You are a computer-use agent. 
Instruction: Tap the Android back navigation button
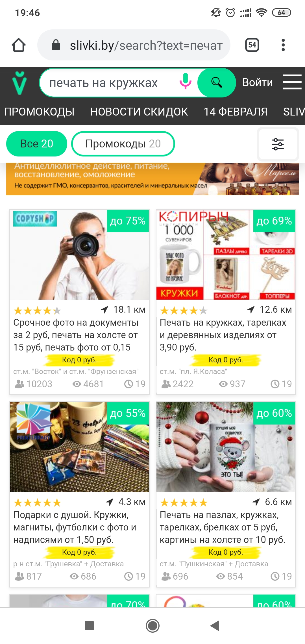pyautogui.click(x=215, y=626)
